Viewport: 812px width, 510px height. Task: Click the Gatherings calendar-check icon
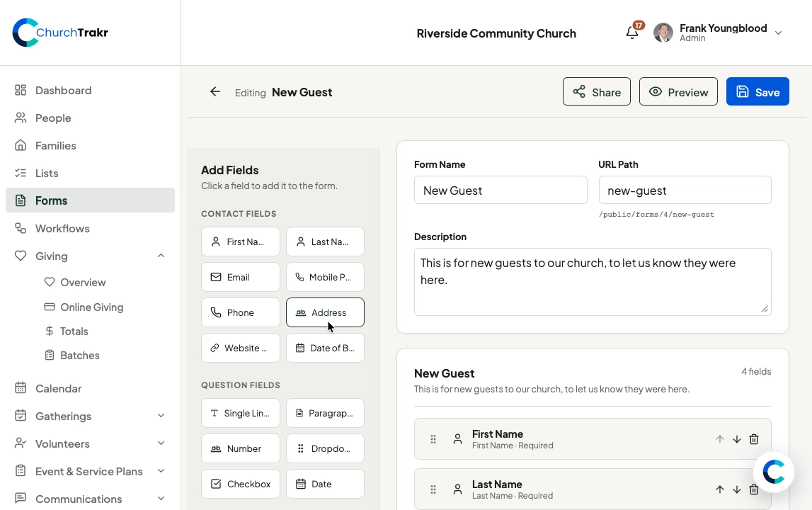(21, 416)
